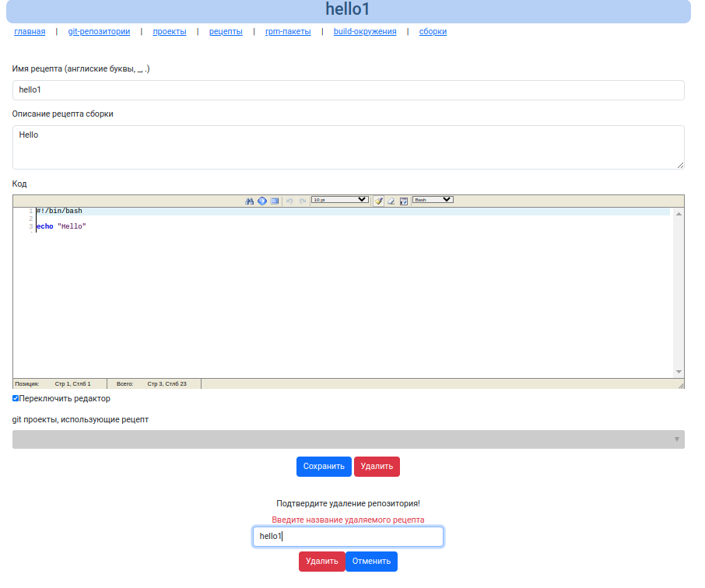Click the binoculars search icon in code editor
The image size is (705, 588).
(x=250, y=201)
